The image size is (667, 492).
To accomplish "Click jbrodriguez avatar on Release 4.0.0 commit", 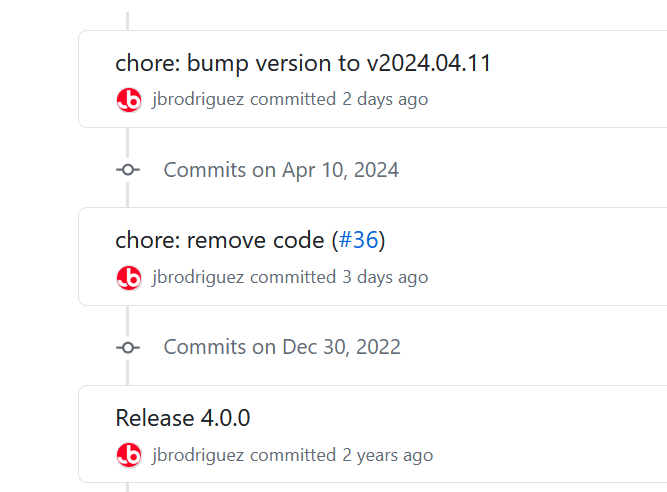I will (x=129, y=455).
